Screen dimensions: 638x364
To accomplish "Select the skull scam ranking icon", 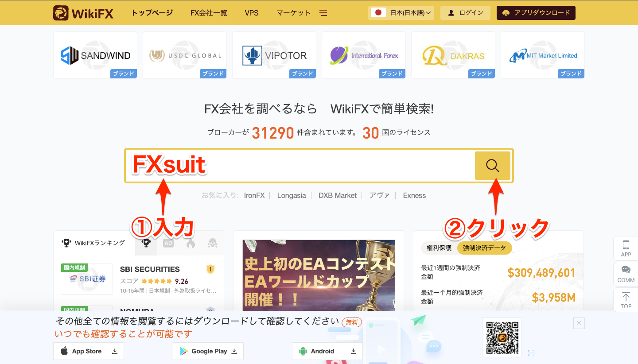I will click(213, 243).
